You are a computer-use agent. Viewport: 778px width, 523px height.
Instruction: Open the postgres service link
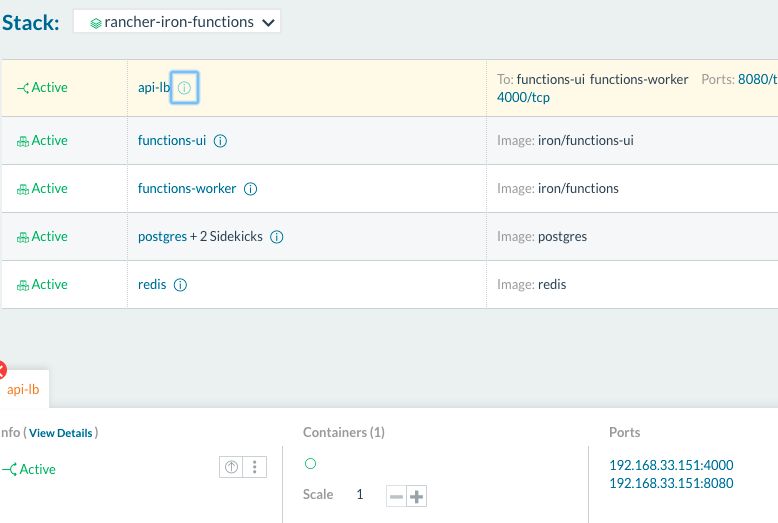click(162, 237)
